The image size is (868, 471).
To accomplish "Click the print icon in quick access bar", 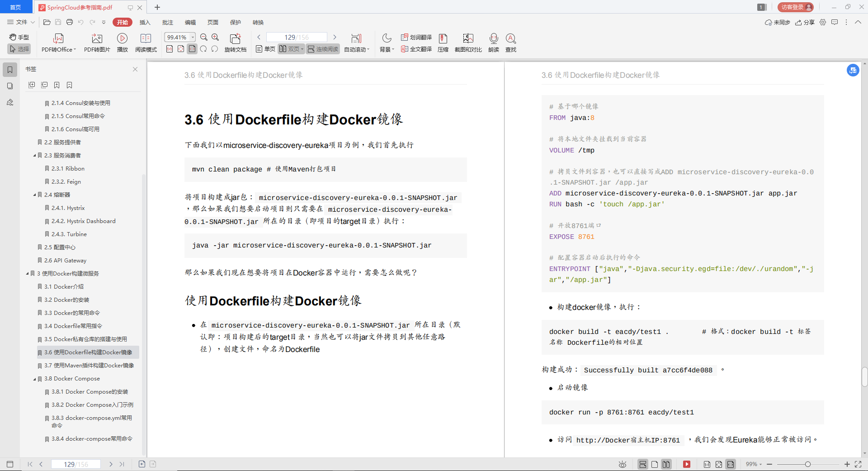I will click(x=69, y=22).
